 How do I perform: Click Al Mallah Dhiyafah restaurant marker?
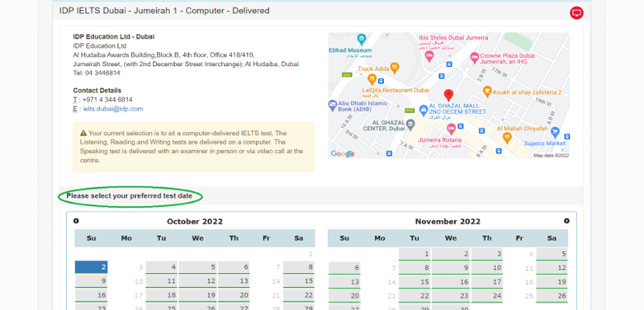click(507, 139)
